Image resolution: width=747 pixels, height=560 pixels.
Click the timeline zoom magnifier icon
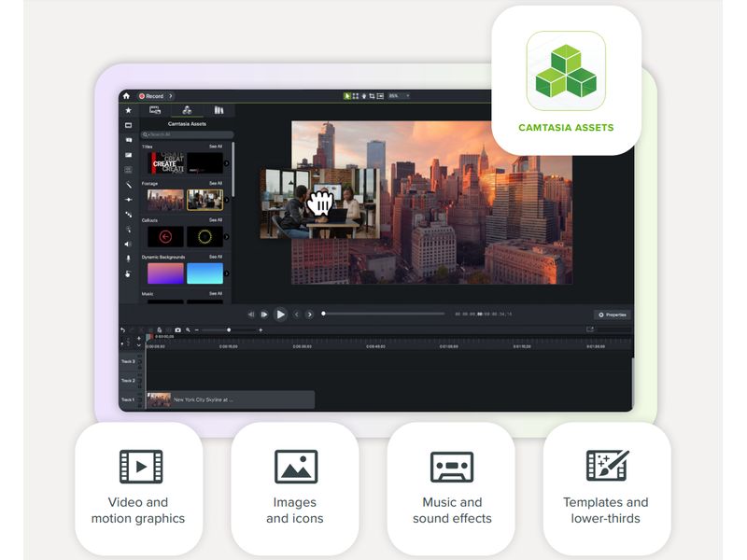189,330
